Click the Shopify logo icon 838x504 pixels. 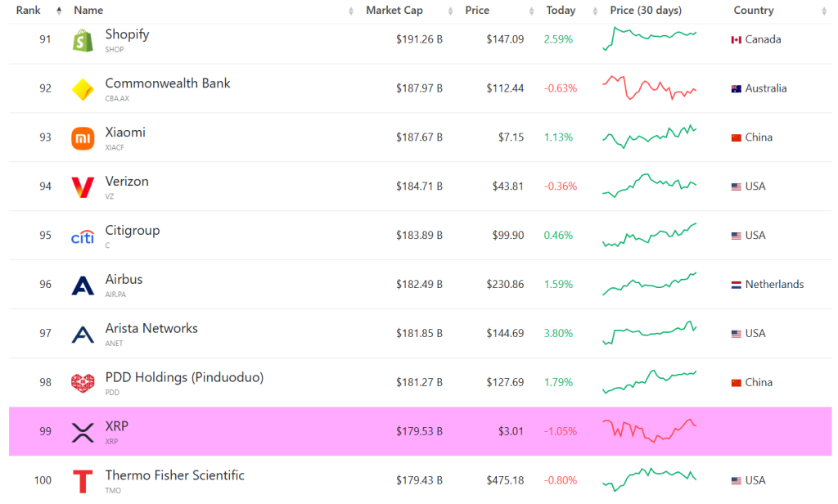click(83, 40)
